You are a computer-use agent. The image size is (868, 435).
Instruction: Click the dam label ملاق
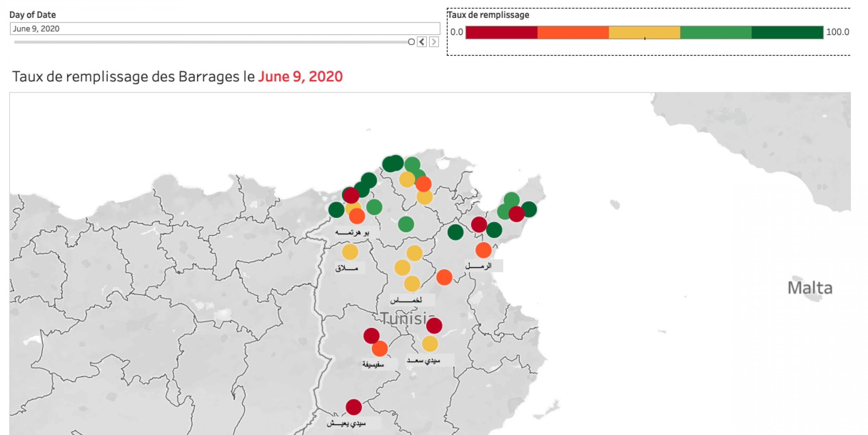coord(346,268)
